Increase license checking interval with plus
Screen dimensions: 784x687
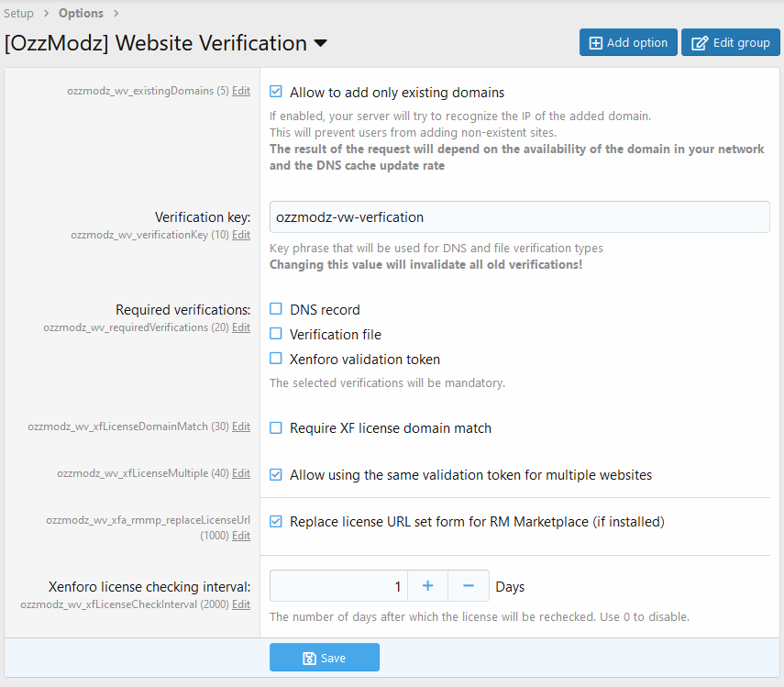click(427, 586)
